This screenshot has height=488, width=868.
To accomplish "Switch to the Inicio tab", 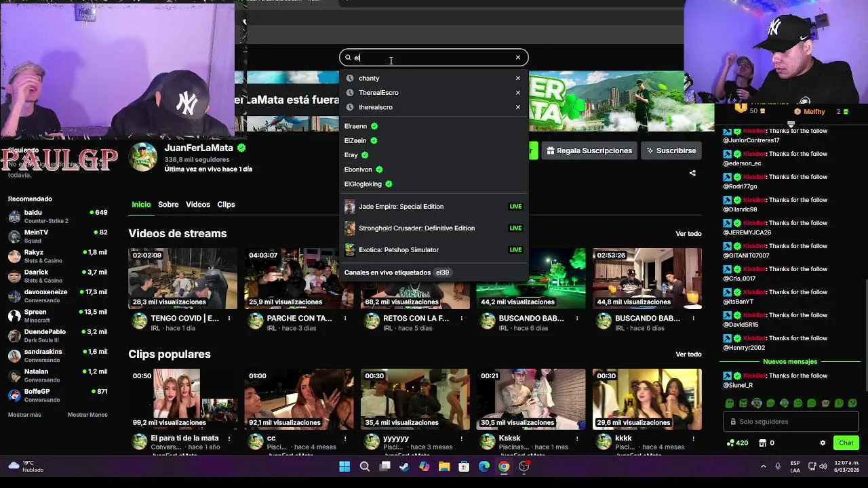I will (x=141, y=204).
